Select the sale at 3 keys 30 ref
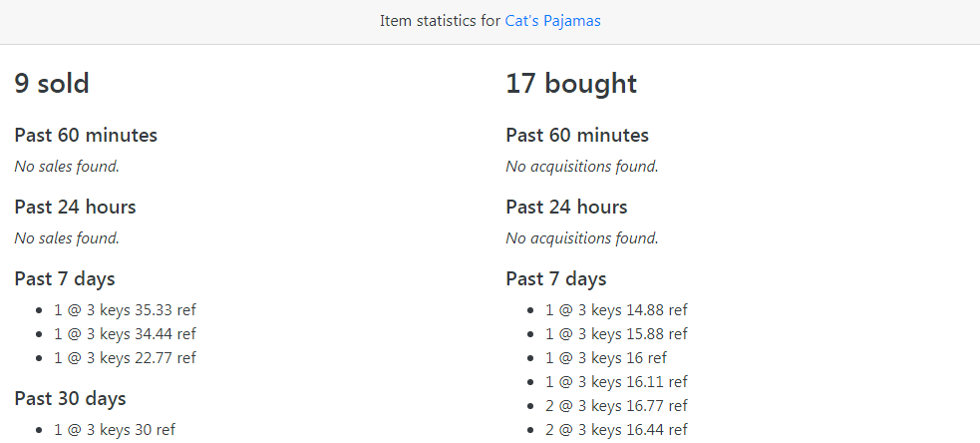 click(x=115, y=430)
